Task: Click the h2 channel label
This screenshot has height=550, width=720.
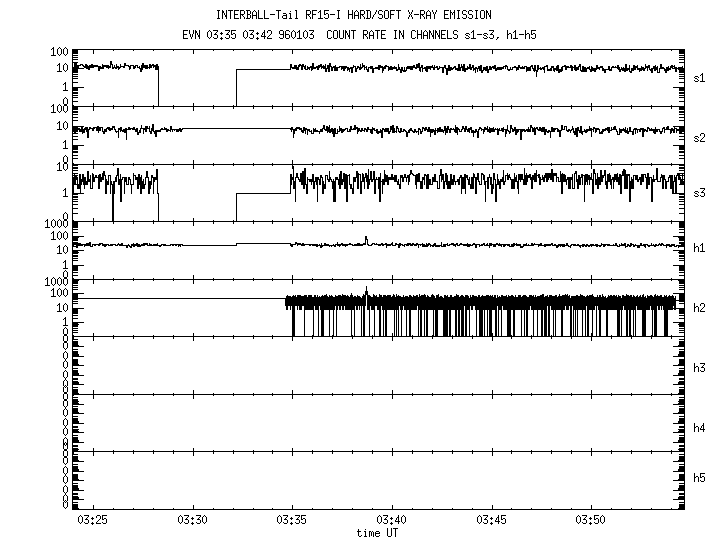Action: [699, 308]
